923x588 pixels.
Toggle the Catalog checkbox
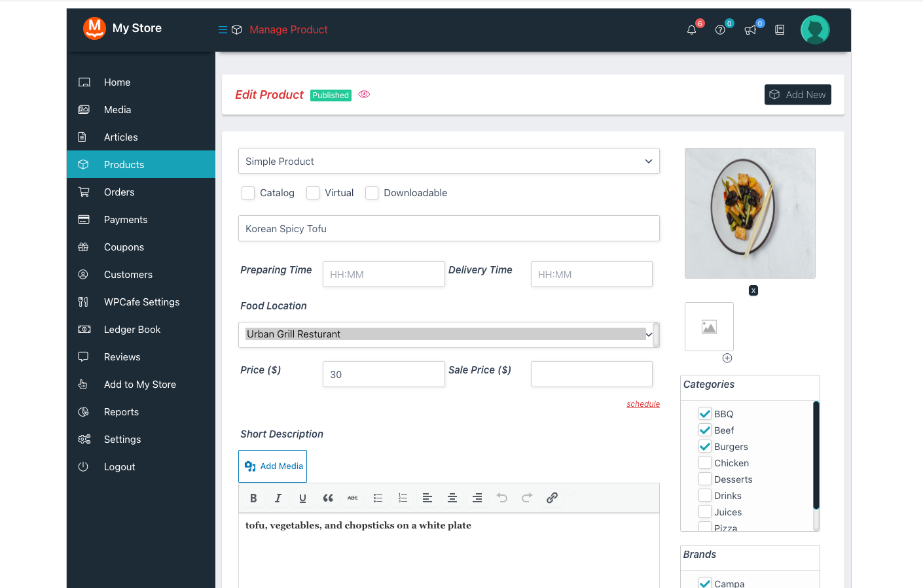(248, 193)
